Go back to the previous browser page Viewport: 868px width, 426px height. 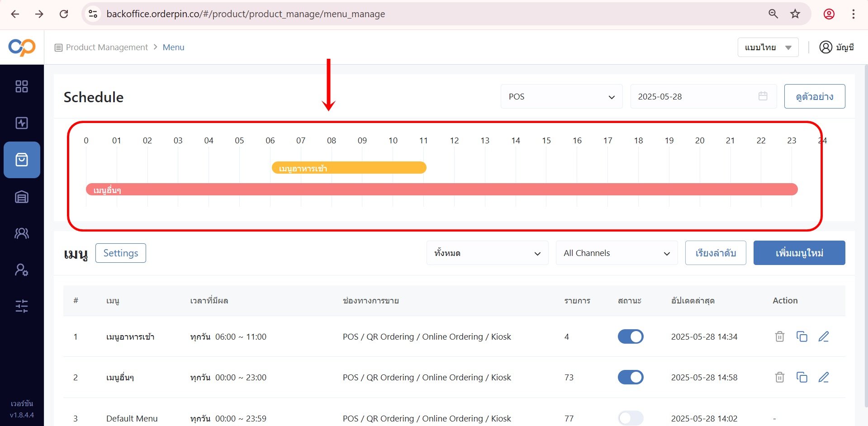click(x=15, y=14)
